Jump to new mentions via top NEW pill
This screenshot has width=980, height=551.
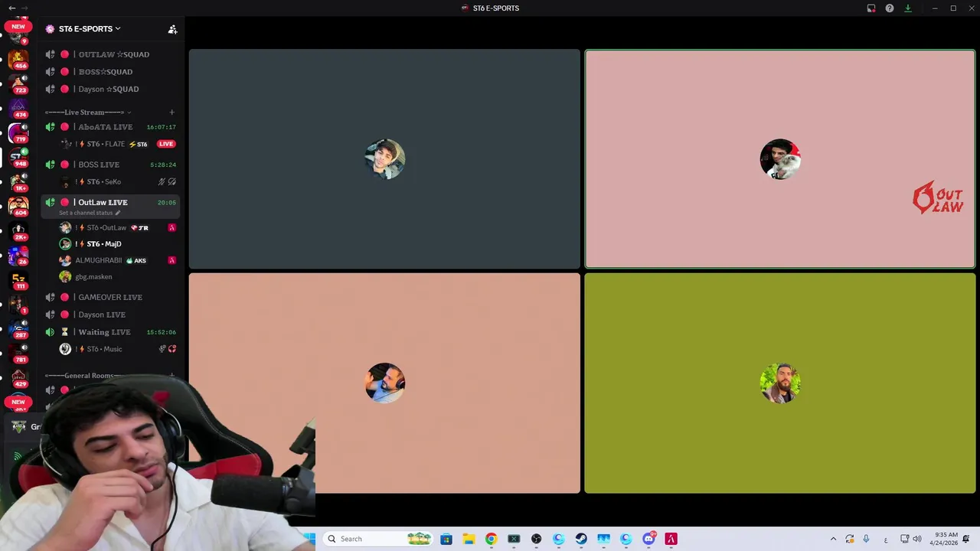pyautogui.click(x=18, y=27)
